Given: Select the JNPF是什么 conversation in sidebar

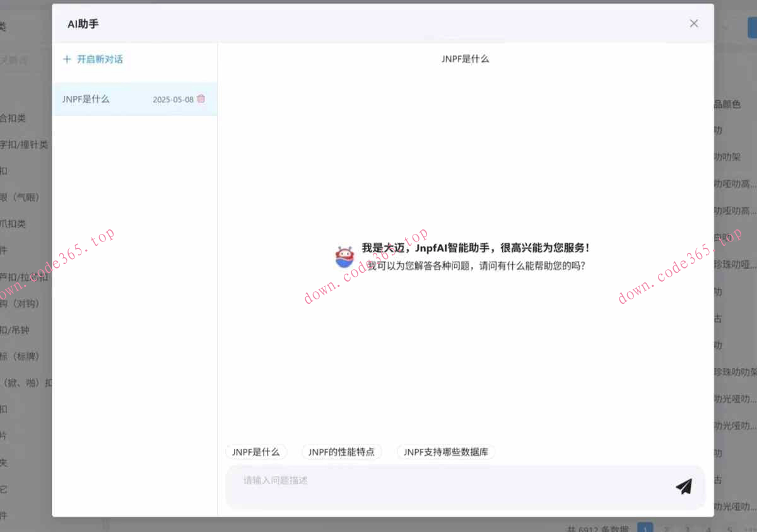Looking at the screenshot, I should click(85, 98).
